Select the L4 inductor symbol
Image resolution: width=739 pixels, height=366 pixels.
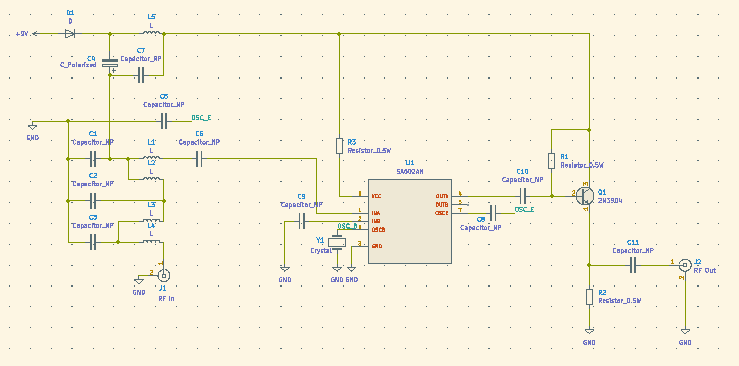pos(152,241)
